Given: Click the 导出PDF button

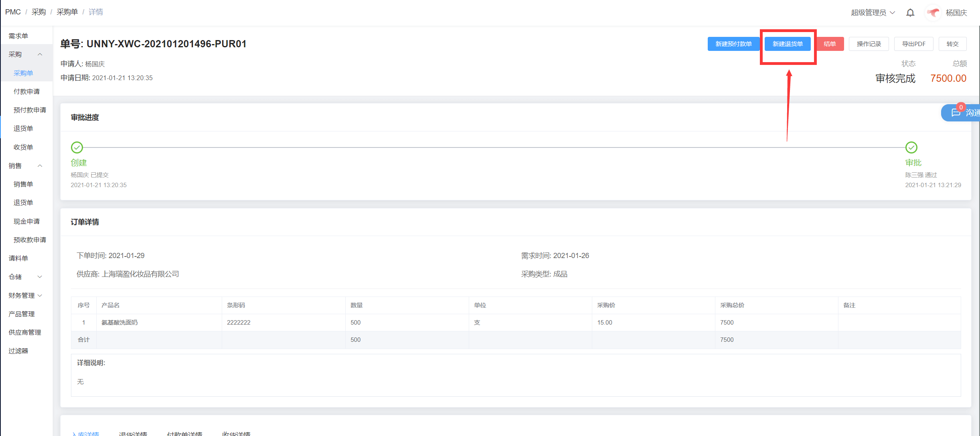Looking at the screenshot, I should [x=913, y=44].
